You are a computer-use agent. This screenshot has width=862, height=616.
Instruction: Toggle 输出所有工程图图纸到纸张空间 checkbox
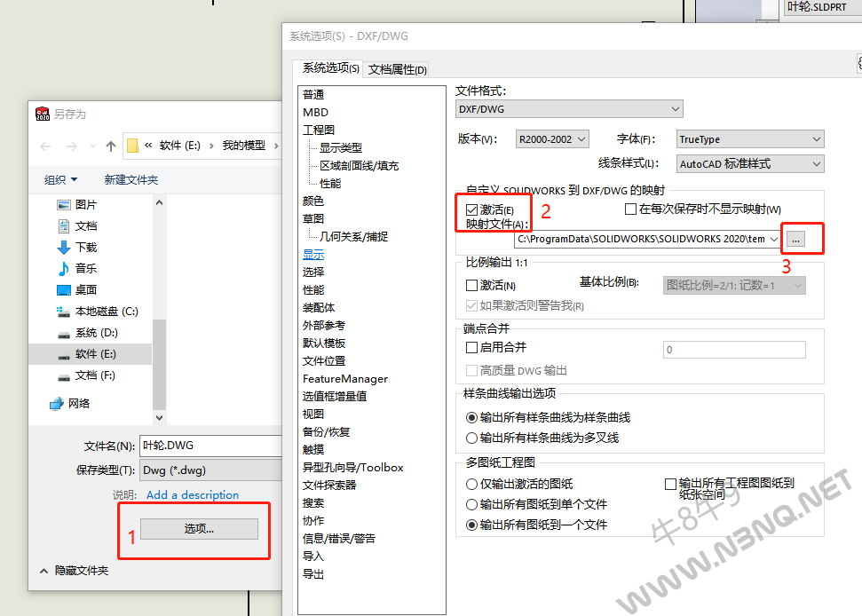(x=670, y=484)
